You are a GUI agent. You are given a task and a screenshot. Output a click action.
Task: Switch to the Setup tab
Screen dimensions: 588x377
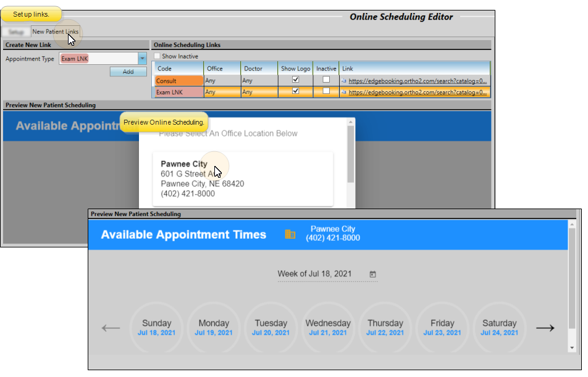(15, 31)
